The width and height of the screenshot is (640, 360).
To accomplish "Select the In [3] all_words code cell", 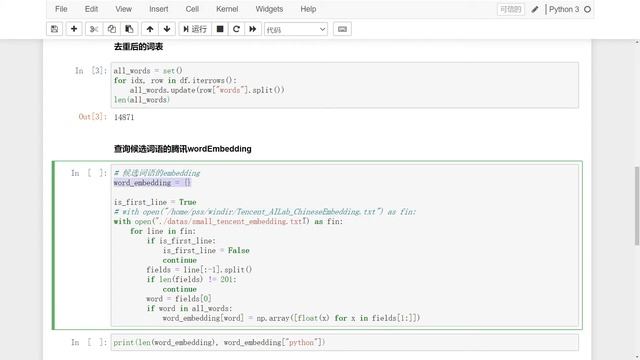I will coord(344,85).
